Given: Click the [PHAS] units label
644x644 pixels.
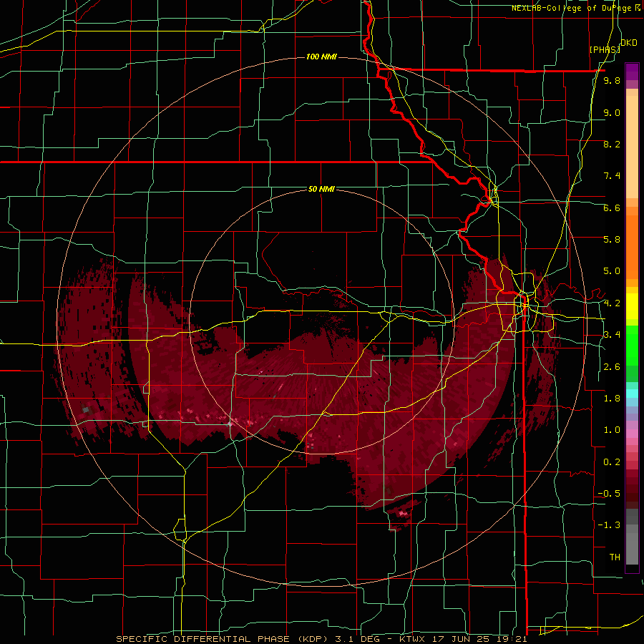Looking at the screenshot, I should (x=605, y=49).
